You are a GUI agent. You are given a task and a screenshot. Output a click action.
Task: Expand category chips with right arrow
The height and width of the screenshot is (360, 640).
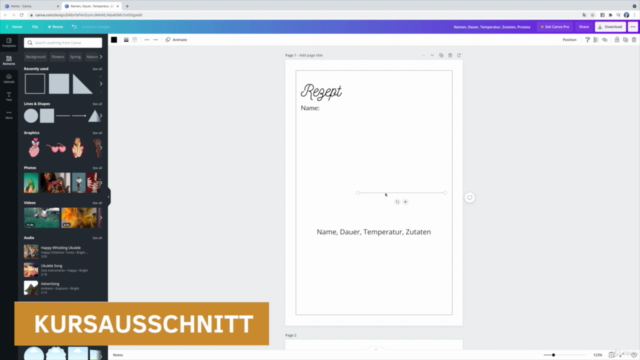[x=101, y=57]
